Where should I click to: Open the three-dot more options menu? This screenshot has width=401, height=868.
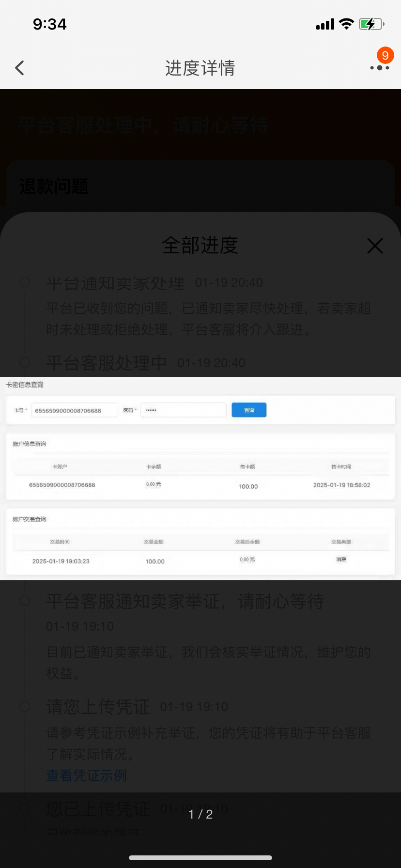tap(379, 68)
